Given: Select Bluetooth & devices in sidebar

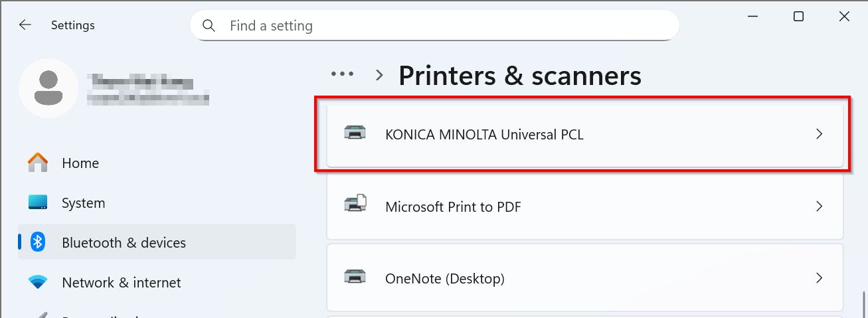Looking at the screenshot, I should click(124, 243).
